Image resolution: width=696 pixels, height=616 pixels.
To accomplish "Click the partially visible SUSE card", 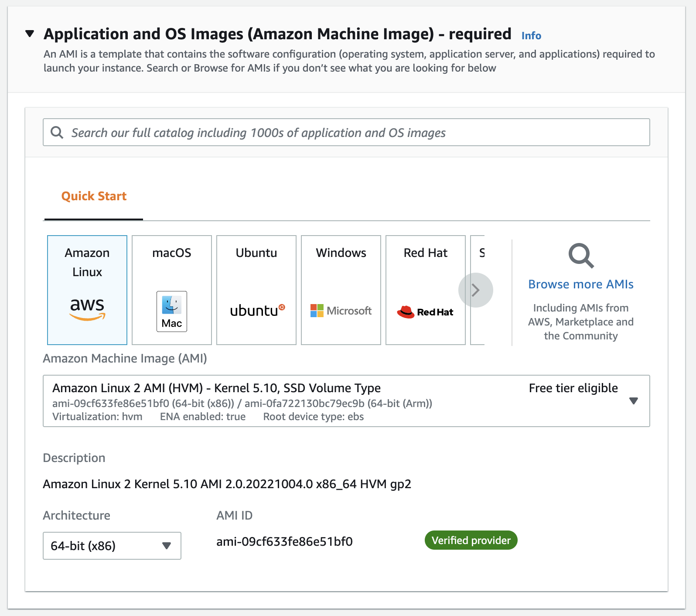I will (x=478, y=290).
